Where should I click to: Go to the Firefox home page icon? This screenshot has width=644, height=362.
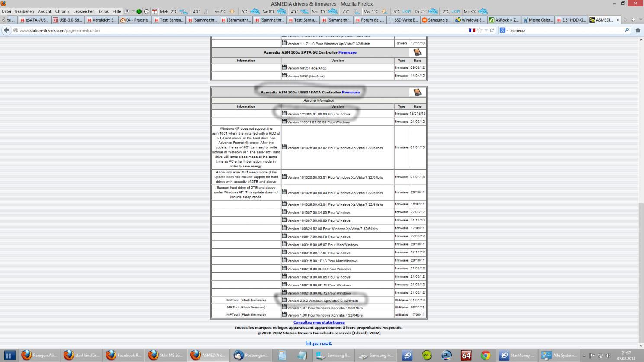(638, 30)
